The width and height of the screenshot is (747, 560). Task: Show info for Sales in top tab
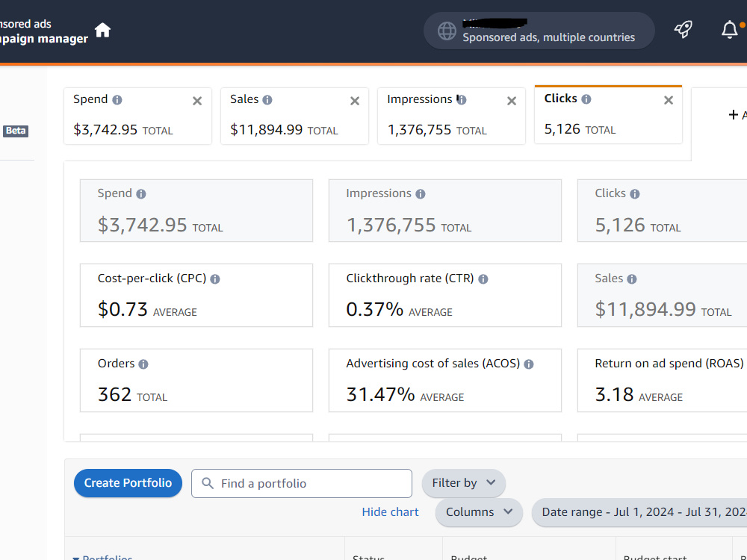click(x=267, y=99)
